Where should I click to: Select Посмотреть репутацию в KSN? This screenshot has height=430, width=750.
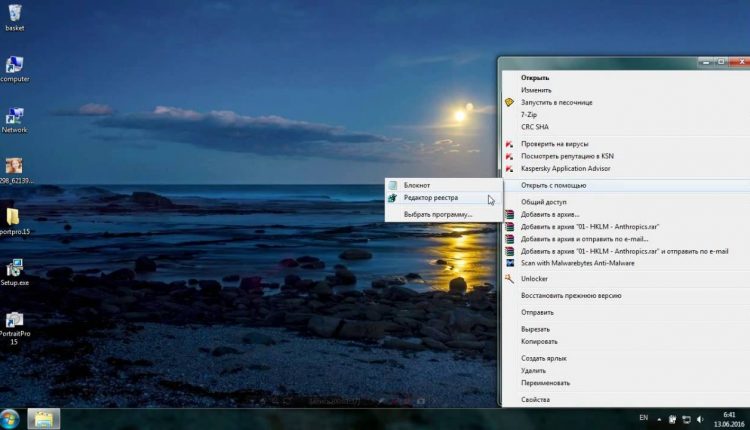[567, 156]
